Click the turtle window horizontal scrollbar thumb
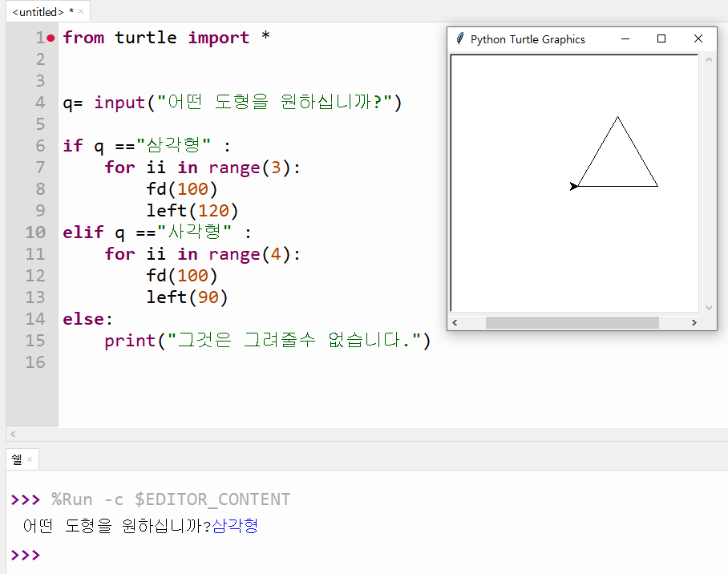This screenshot has height=574, width=728. tap(572, 322)
